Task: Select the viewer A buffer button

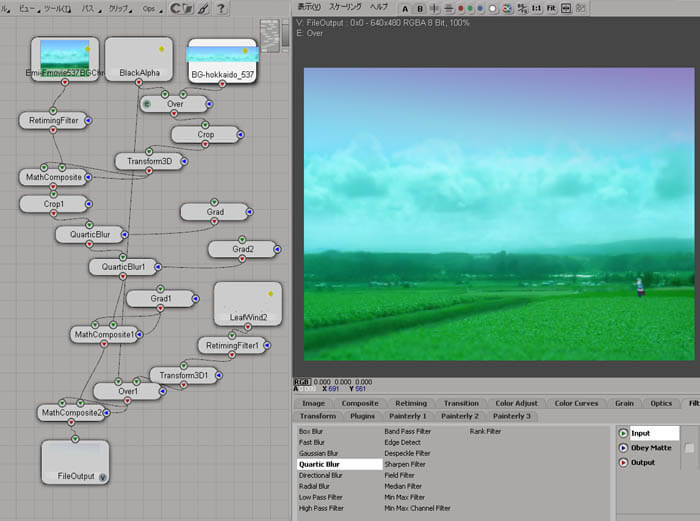Action: 405,9
